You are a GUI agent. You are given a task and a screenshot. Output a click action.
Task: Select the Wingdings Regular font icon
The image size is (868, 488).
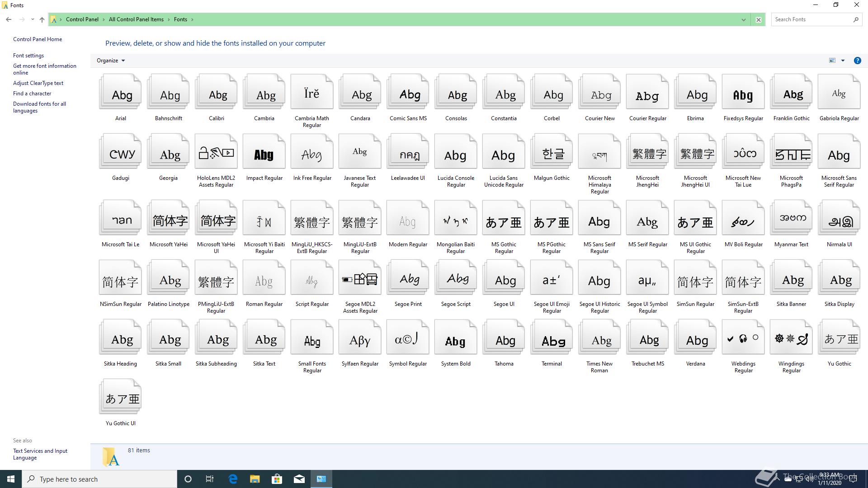tap(791, 338)
